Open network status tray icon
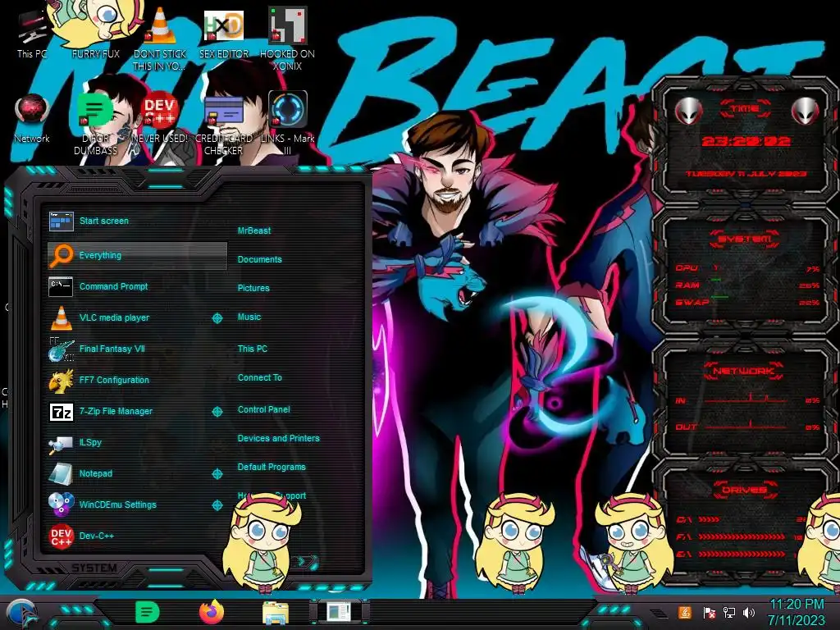 [x=729, y=612]
